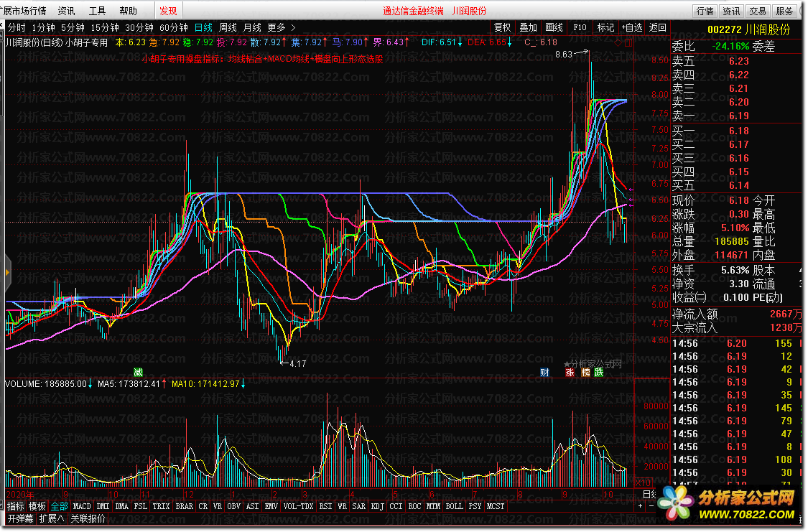Image resolution: width=808 pixels, height=532 pixels.
Task: Open the 资讯 menu in the menu bar
Action: coord(66,11)
